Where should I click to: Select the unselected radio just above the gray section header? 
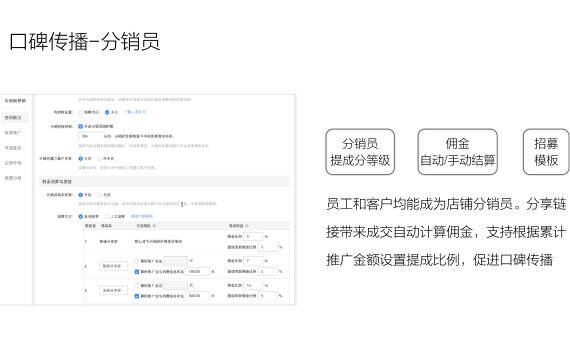(99, 159)
